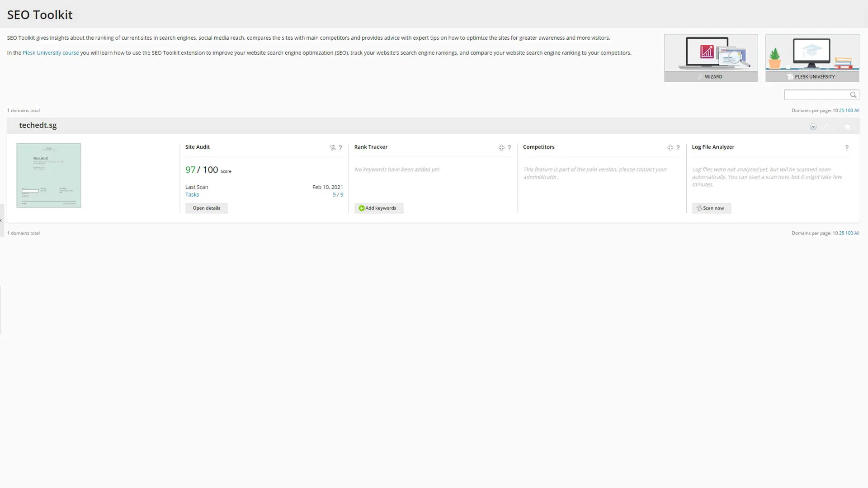868x488 pixels.
Task: Click the Competitors plus icon
Action: 670,148
